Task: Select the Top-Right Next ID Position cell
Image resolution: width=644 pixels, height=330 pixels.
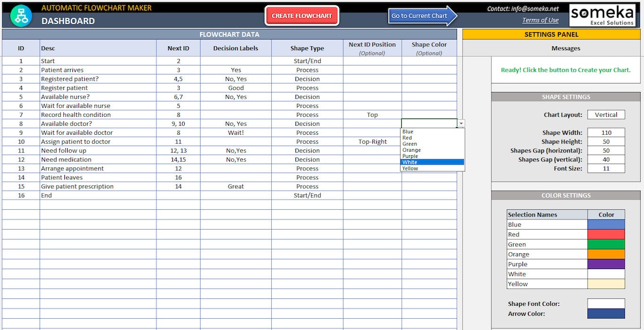Action: (372, 141)
